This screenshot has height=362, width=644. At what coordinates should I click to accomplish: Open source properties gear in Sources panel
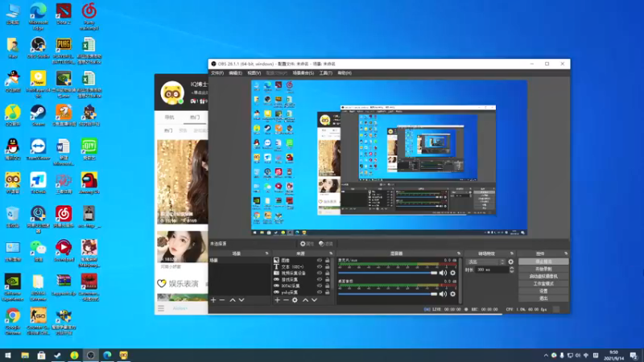(295, 300)
